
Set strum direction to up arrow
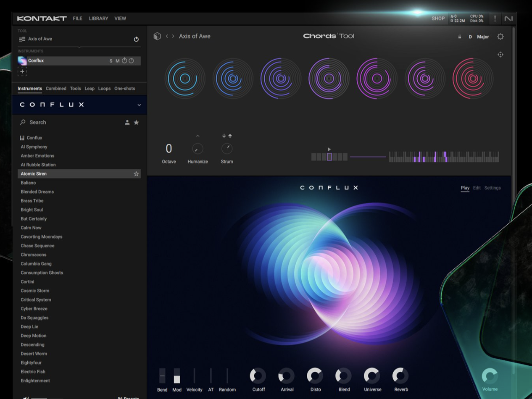[230, 136]
